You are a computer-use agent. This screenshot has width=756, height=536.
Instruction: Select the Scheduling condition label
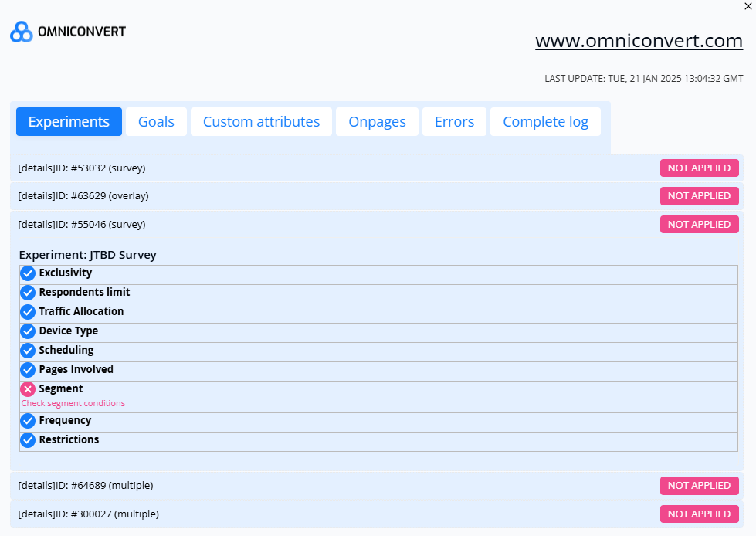[66, 350]
